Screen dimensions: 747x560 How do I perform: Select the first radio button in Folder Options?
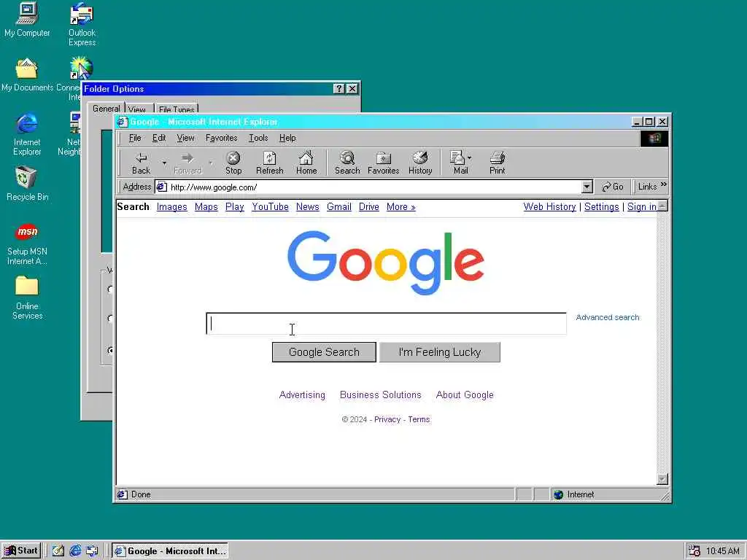[111, 289]
